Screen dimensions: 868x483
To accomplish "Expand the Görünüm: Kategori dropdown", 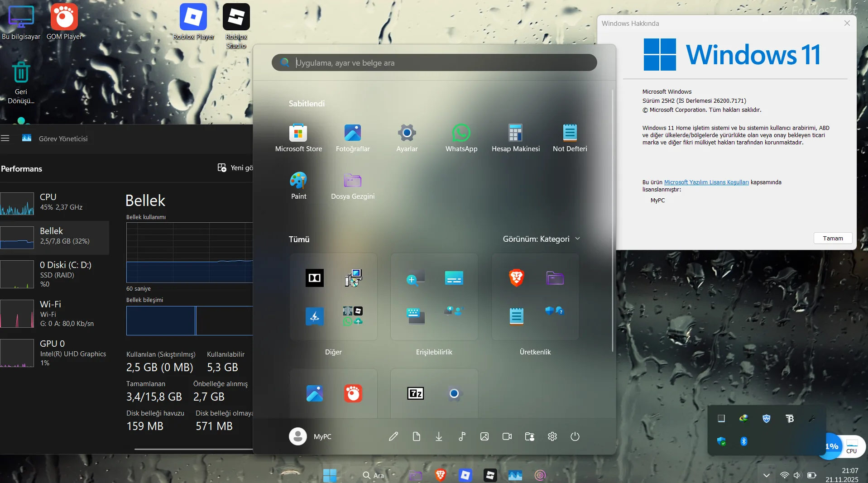I will tap(541, 239).
